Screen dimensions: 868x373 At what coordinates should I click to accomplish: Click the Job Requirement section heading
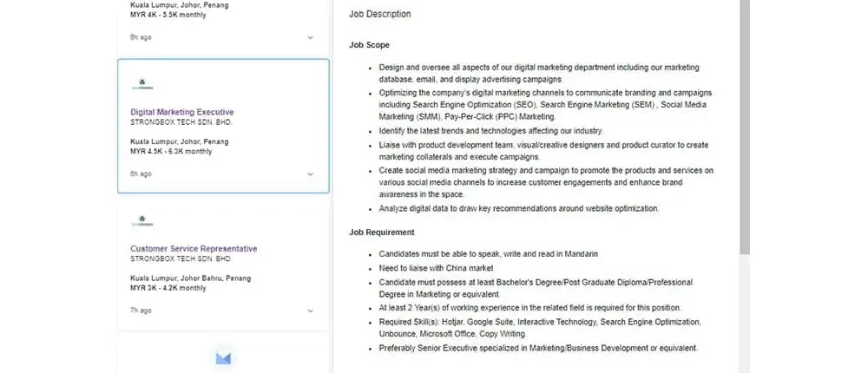381,232
